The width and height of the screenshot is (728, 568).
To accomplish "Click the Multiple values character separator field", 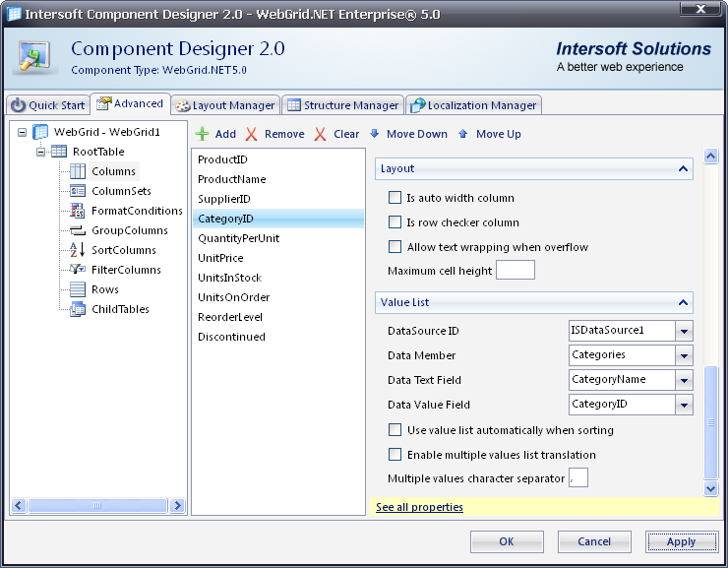I will pos(578,477).
